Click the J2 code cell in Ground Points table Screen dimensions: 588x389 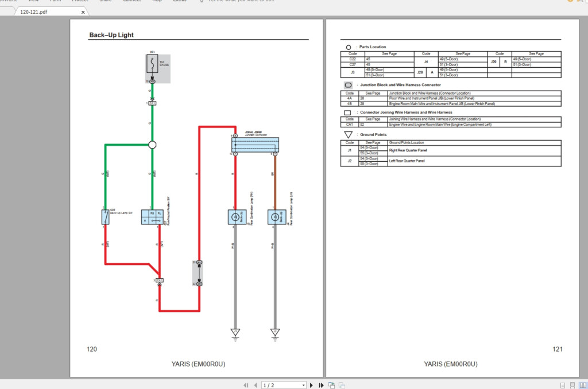click(350, 161)
